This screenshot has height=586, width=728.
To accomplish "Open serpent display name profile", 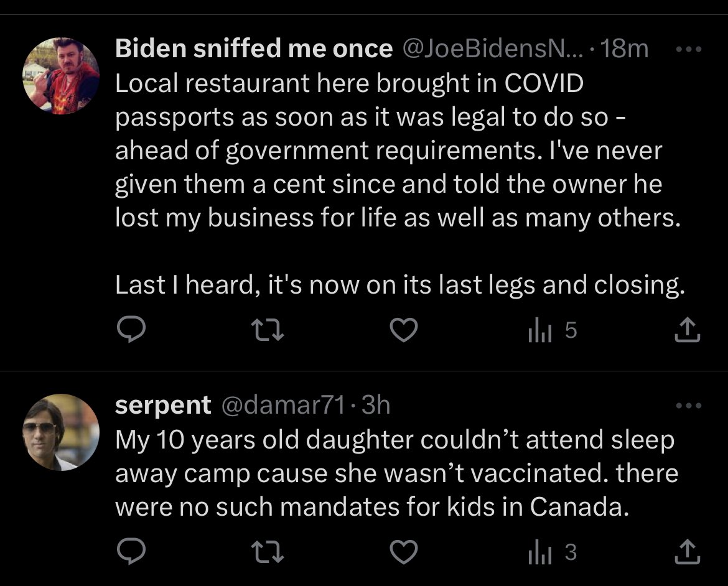I will pos(163,406).
